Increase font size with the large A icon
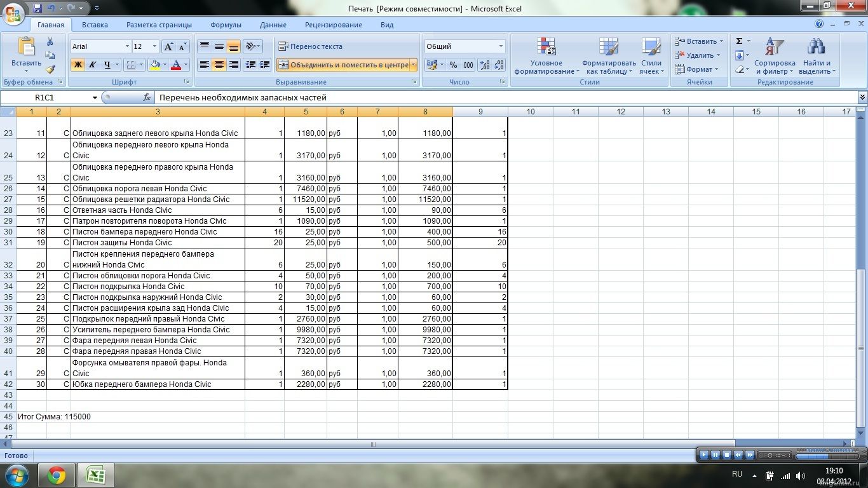 click(x=168, y=46)
